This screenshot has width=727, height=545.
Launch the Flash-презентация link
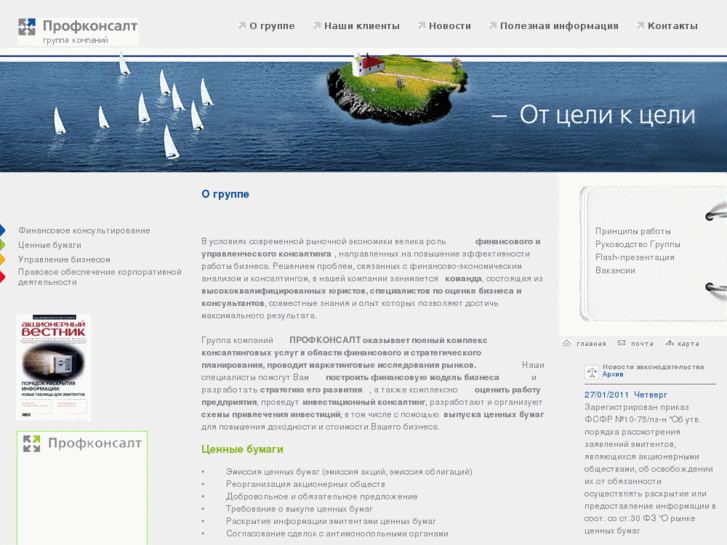pos(634,257)
